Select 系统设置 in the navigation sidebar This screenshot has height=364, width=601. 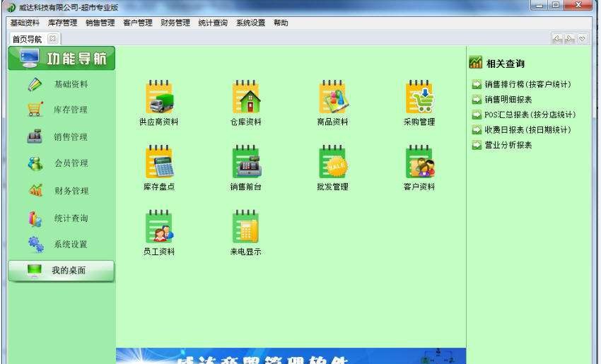pyautogui.click(x=57, y=245)
